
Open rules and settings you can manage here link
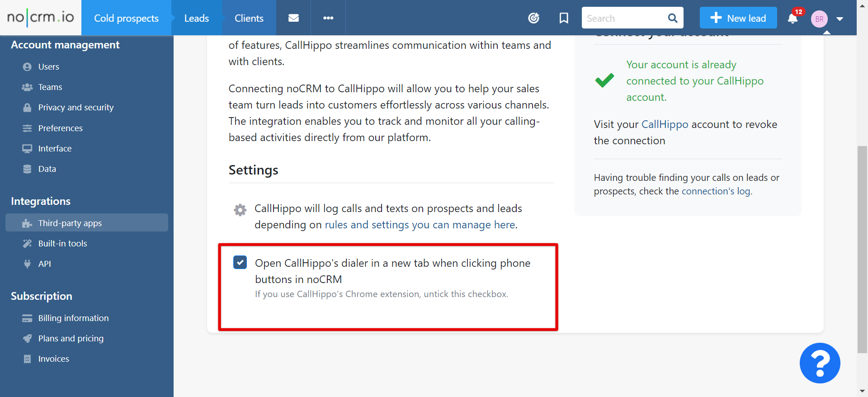click(x=420, y=225)
